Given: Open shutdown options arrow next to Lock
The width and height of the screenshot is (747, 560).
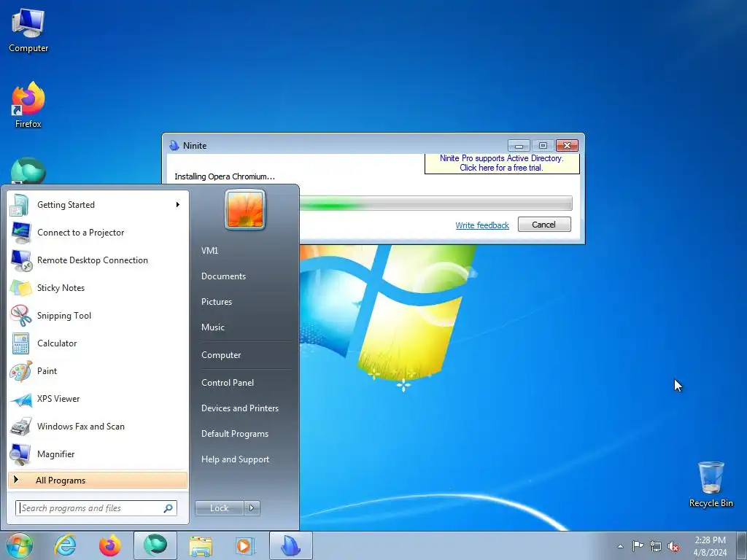Looking at the screenshot, I should 252,508.
